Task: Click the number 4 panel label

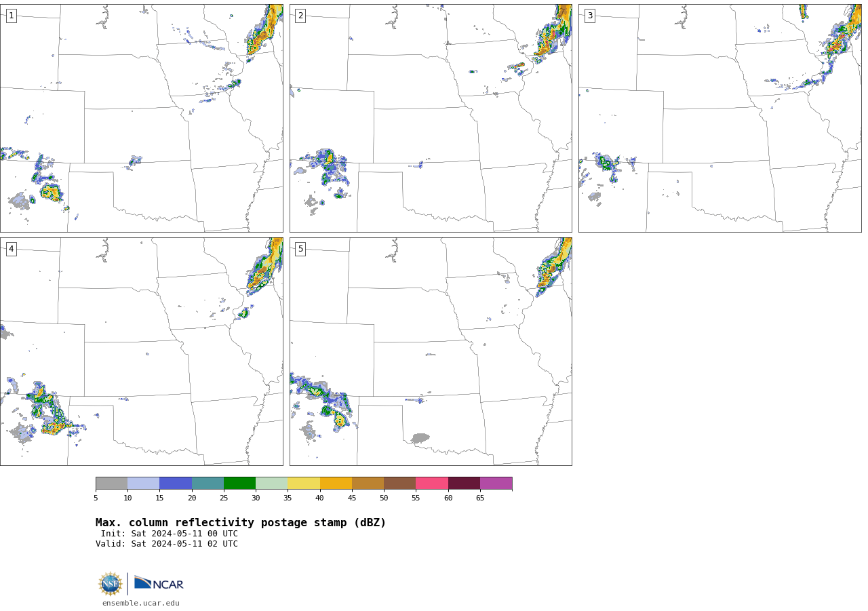Action: coord(11,249)
